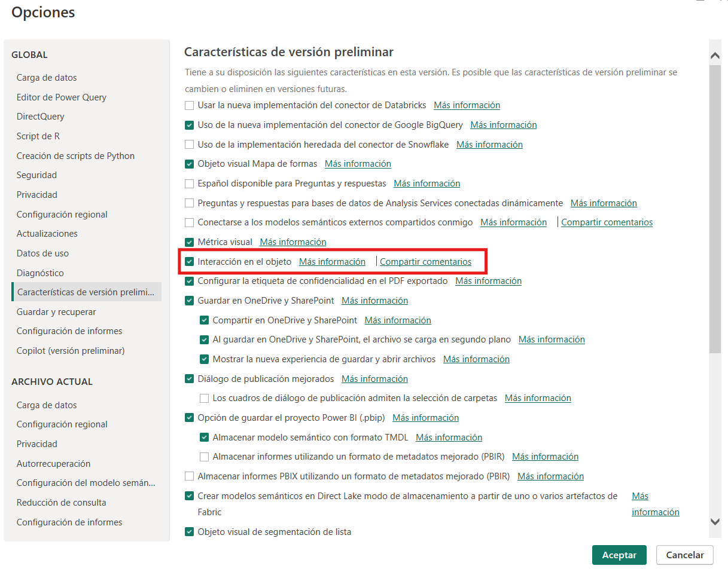
Task: Open Editor de Power Query settings
Action: pos(61,97)
